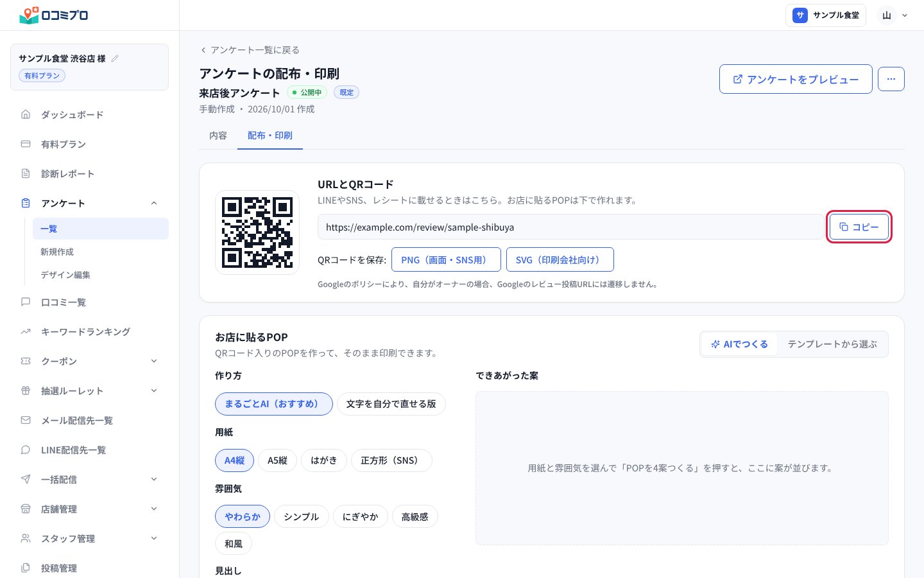Click the メール配信先一覧 envelope icon
924x578 pixels.
coord(26,420)
